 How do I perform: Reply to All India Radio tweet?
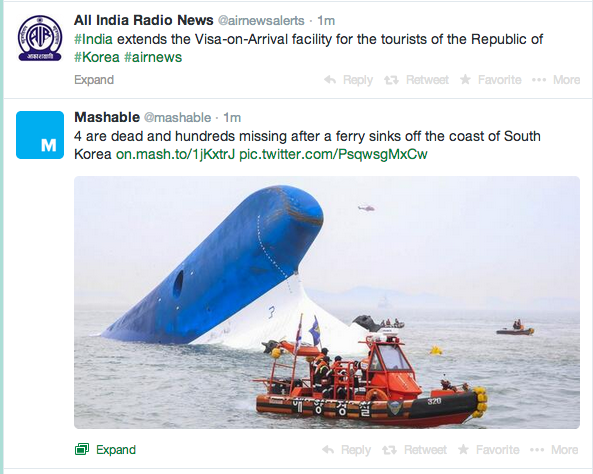[x=348, y=80]
